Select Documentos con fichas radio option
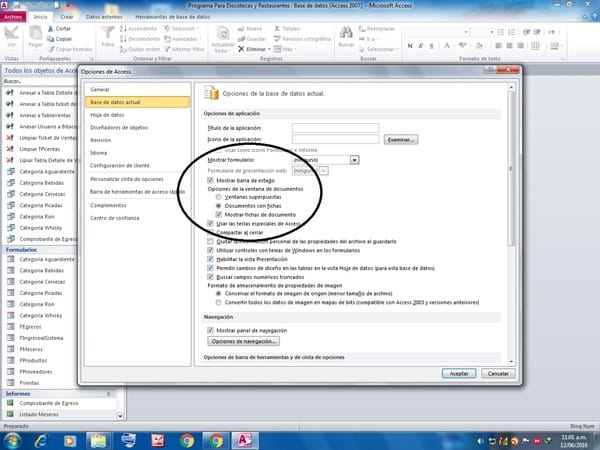600x450 pixels. point(218,206)
